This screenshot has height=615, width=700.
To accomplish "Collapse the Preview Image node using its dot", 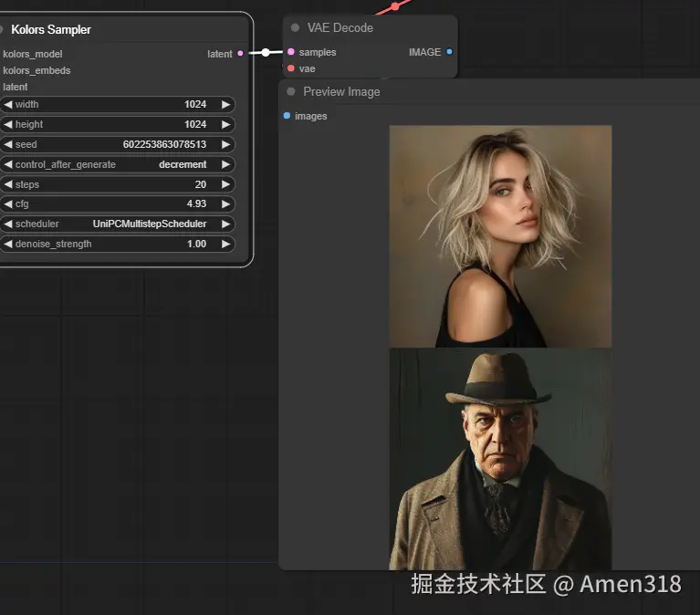I will click(x=291, y=92).
